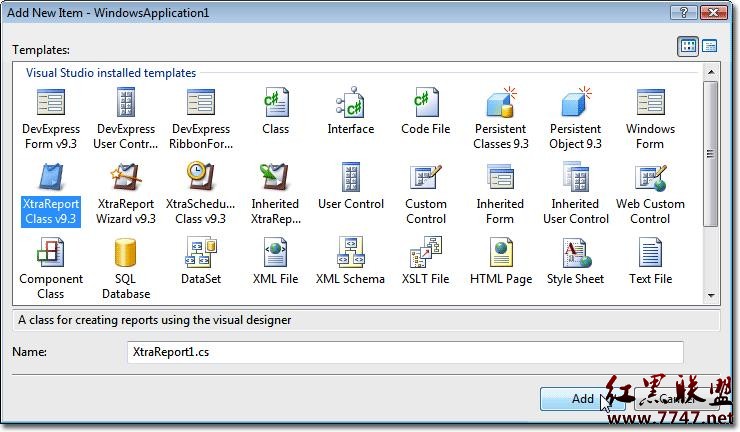
Task: Open dialog help with the question mark button
Action: (684, 12)
